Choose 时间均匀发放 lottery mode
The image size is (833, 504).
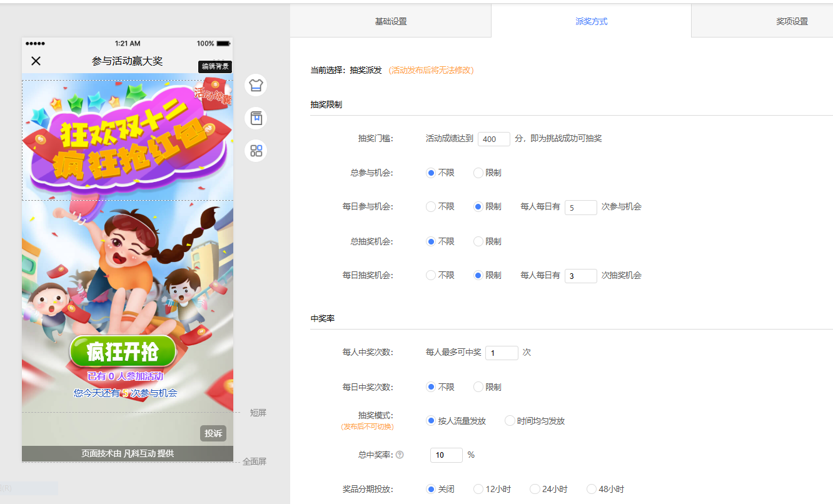(x=510, y=421)
